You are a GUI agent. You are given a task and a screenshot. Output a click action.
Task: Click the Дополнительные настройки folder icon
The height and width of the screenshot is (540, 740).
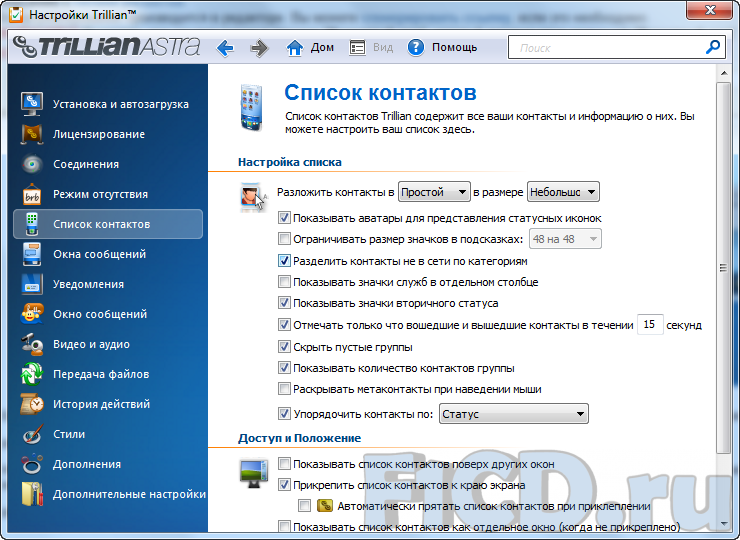32,494
